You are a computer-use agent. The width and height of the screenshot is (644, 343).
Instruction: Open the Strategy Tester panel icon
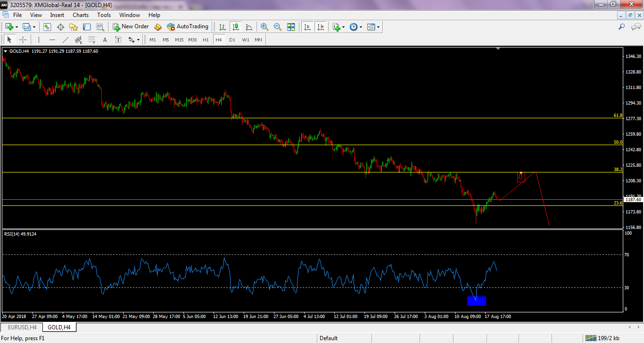(x=100, y=27)
